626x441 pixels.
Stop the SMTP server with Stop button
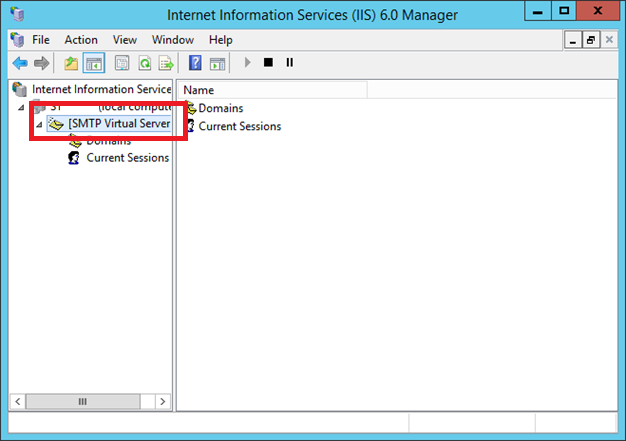tap(268, 62)
